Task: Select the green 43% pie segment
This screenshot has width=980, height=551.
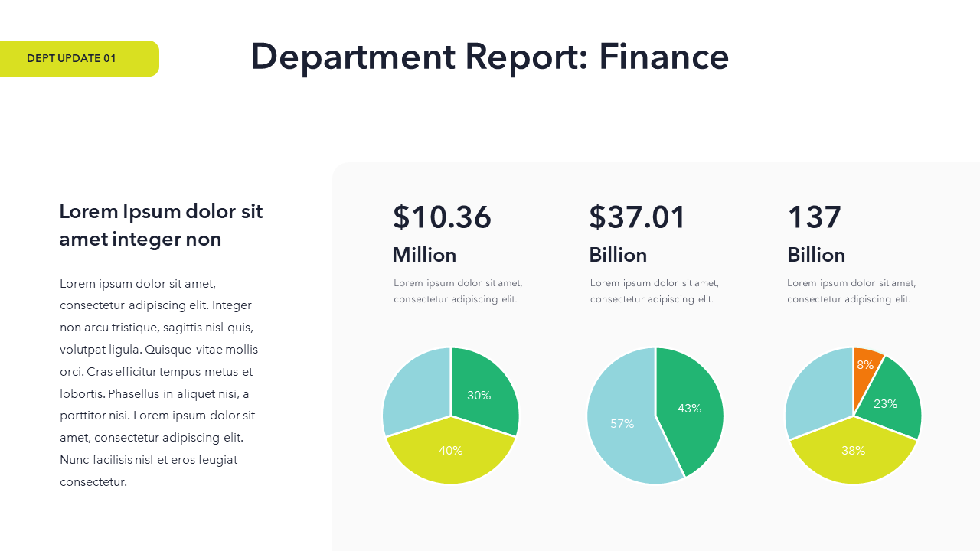Action: pyautogui.click(x=689, y=409)
